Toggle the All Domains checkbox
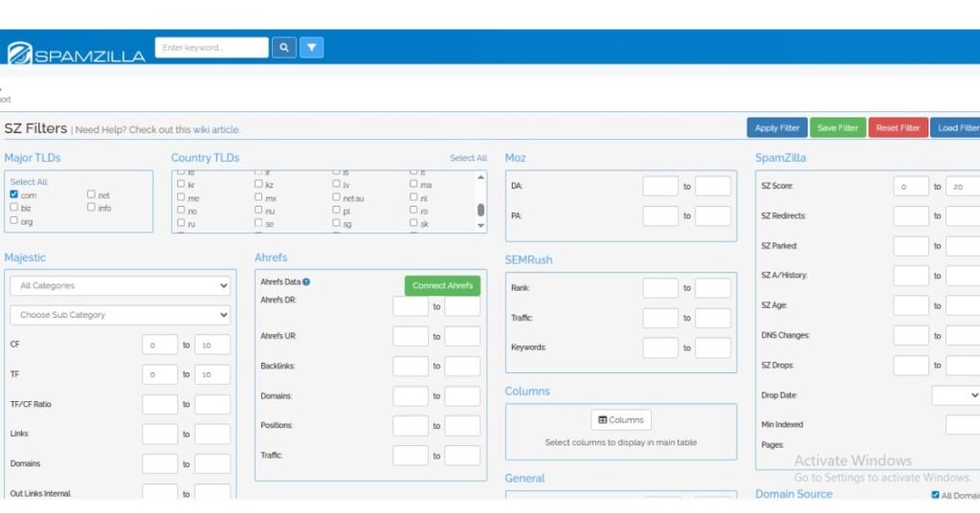The height and width of the screenshot is (513, 980). [935, 495]
